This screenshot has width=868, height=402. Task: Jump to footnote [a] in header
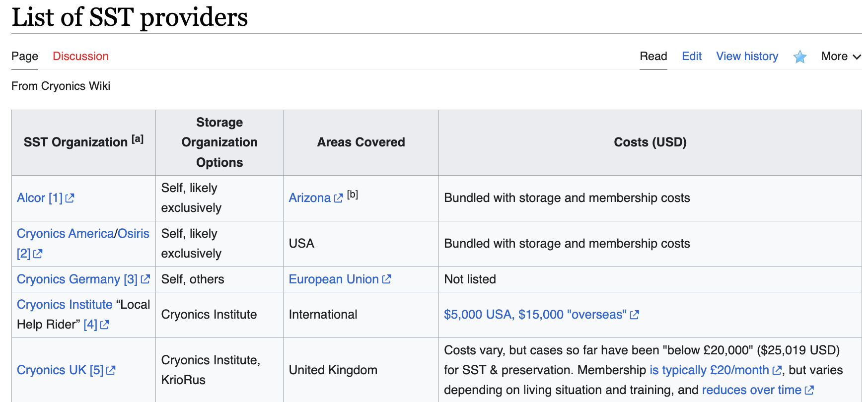coord(138,139)
